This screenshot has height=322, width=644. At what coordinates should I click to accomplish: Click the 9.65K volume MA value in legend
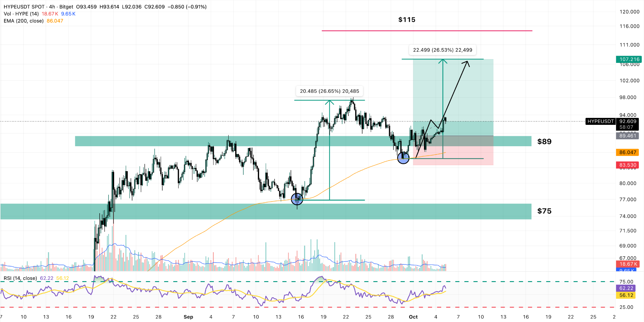tap(68, 14)
